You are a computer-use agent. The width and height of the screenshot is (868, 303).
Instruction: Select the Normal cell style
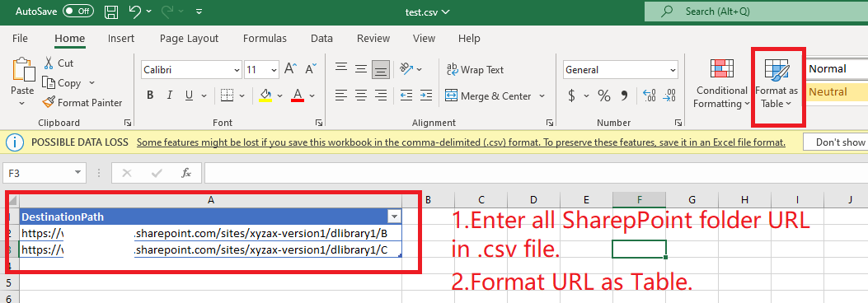pos(836,69)
